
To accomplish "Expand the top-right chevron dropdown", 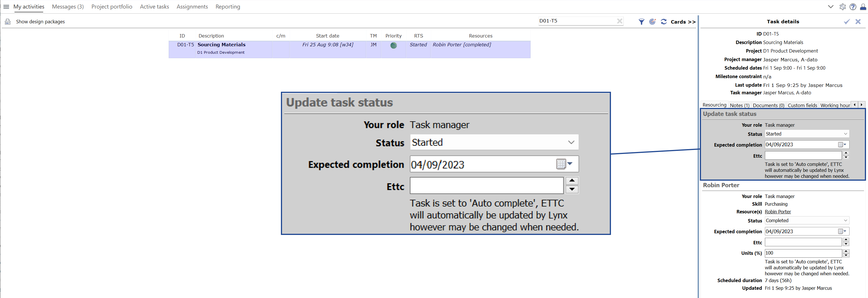I will pyautogui.click(x=830, y=7).
